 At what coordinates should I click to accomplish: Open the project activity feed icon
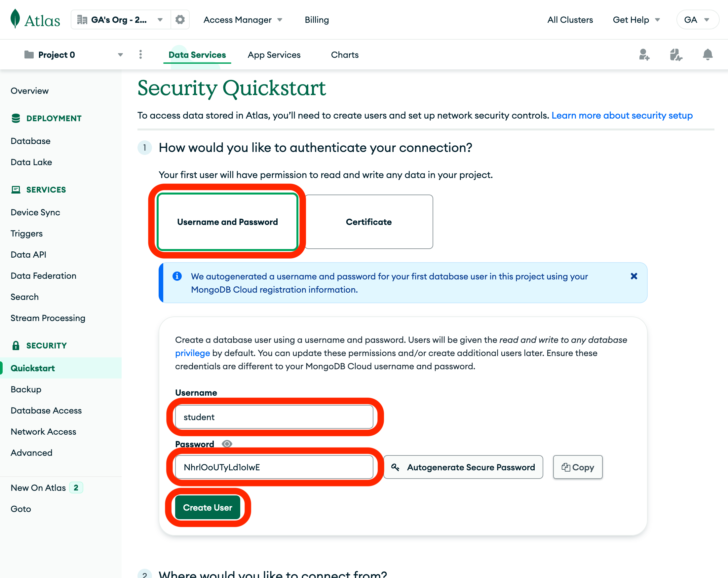(x=676, y=54)
